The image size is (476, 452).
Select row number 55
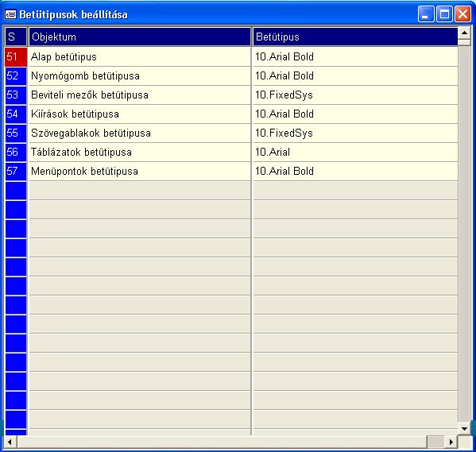click(16, 133)
